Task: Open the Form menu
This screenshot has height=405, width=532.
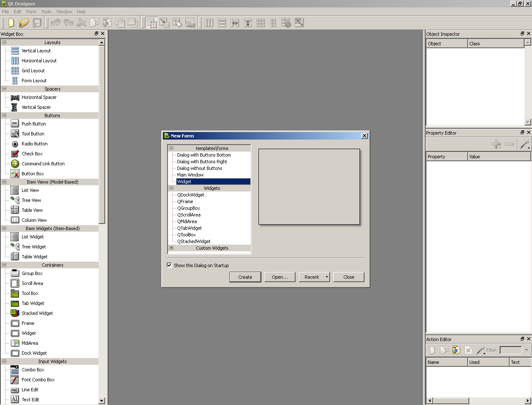Action: tap(31, 12)
